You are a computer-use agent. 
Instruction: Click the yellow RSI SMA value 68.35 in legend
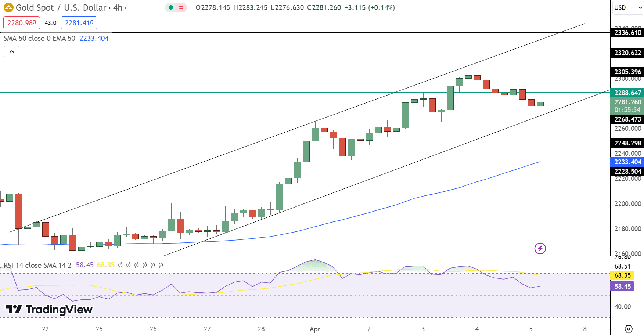(106, 265)
